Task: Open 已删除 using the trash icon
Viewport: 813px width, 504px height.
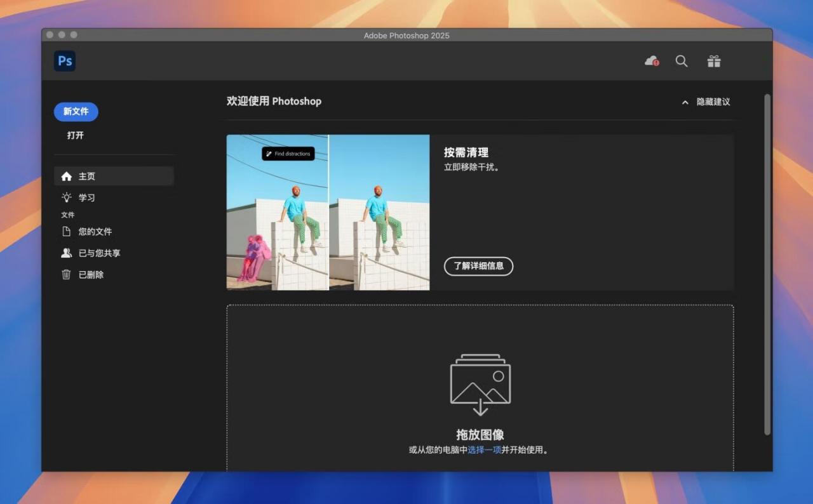Action: click(67, 274)
